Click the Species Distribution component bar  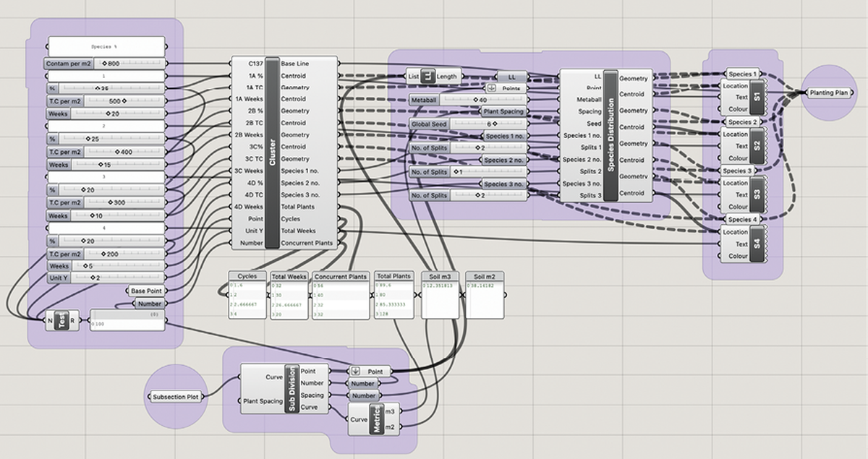610,136
